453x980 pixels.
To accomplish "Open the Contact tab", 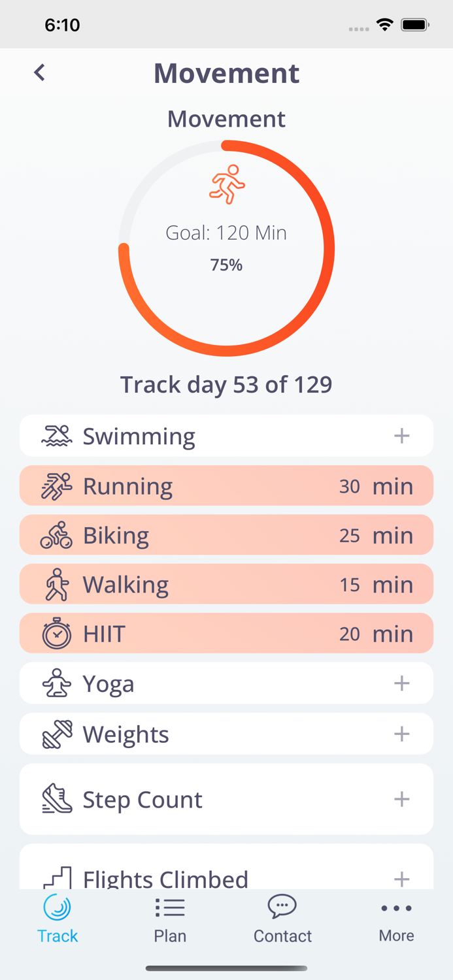I will (x=282, y=918).
